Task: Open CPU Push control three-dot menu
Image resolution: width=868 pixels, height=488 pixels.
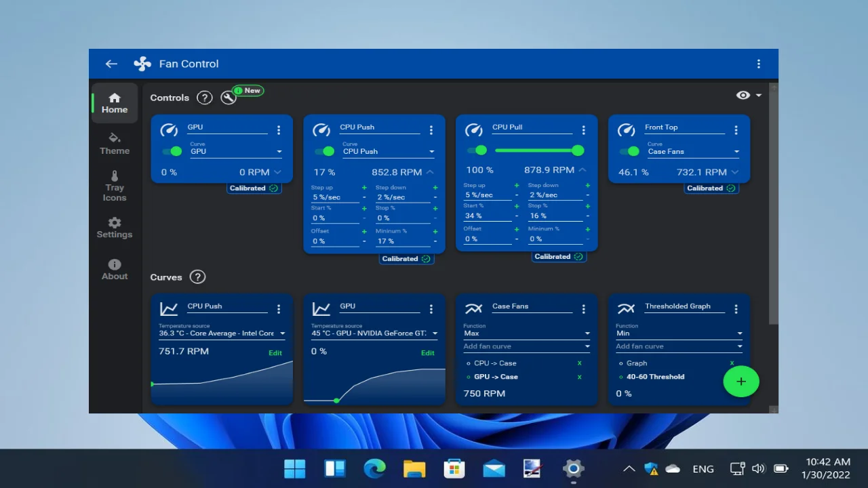Action: [431, 130]
